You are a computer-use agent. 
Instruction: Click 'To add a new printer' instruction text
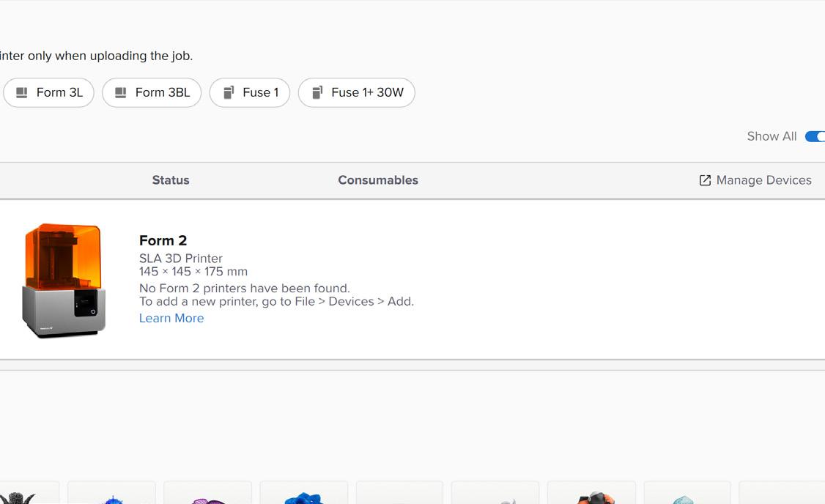(x=276, y=302)
